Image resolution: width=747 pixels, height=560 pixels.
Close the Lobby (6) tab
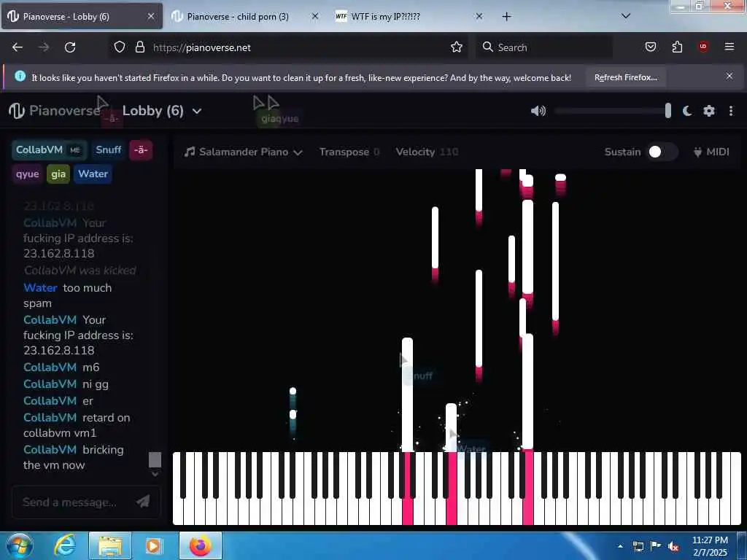click(x=150, y=17)
